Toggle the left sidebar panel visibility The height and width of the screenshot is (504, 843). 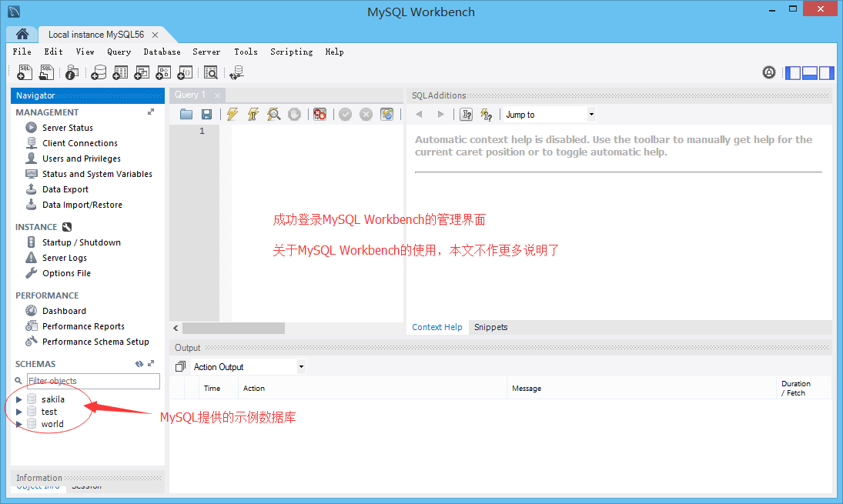(793, 72)
